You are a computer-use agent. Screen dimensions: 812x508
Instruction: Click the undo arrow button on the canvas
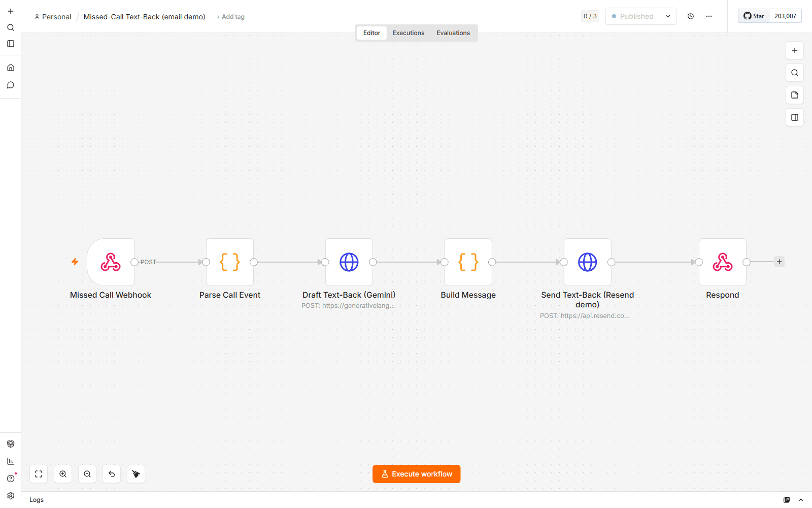coord(112,474)
